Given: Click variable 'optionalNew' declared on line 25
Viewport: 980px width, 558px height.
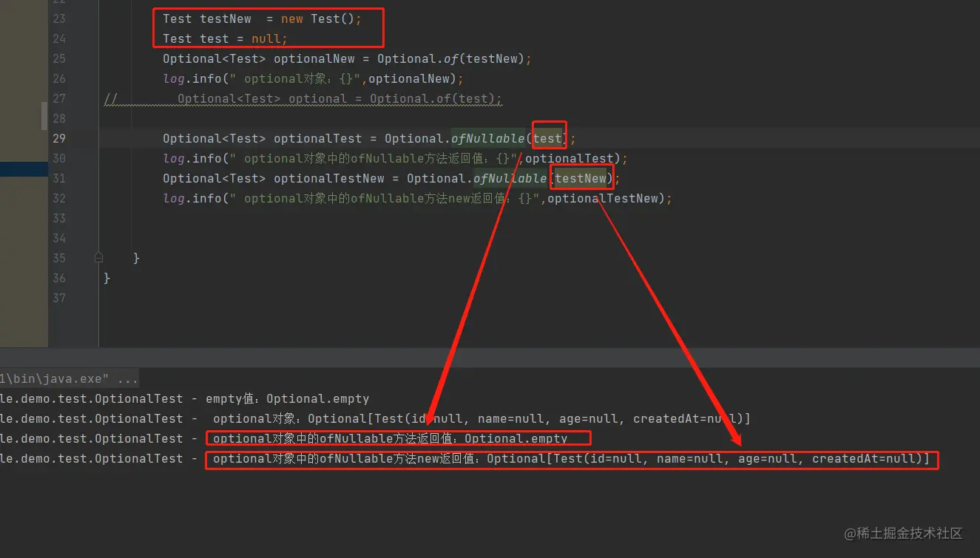Looking at the screenshot, I should [x=314, y=58].
